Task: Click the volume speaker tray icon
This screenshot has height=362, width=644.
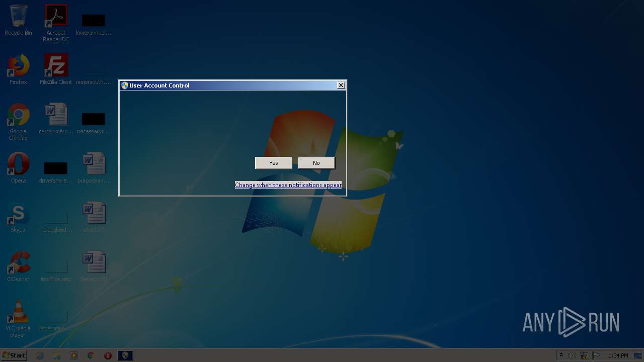Action: [572, 355]
